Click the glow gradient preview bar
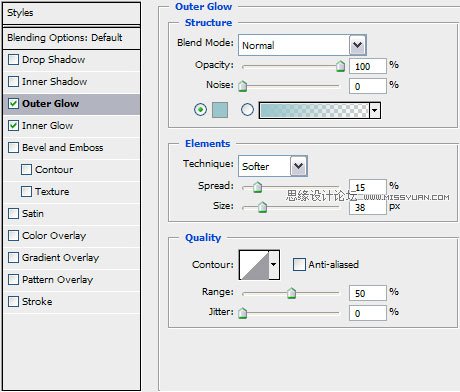The image size is (460, 392). tap(314, 110)
